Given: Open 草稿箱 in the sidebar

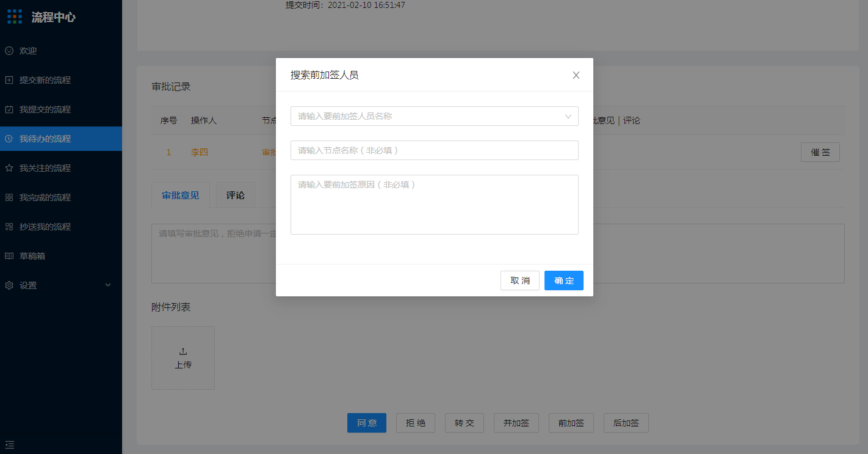Looking at the screenshot, I should (x=61, y=256).
